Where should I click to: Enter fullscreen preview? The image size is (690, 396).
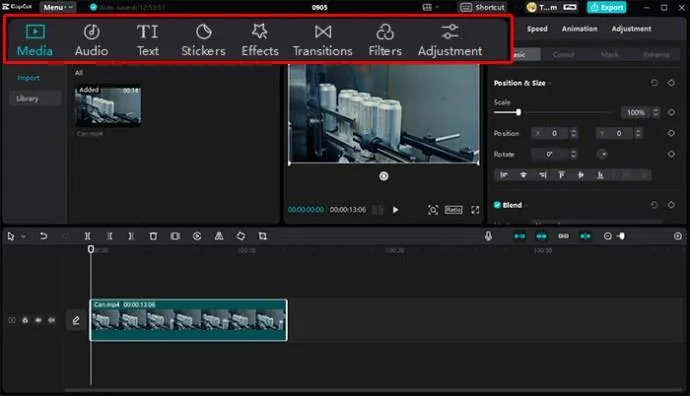pyautogui.click(x=475, y=210)
